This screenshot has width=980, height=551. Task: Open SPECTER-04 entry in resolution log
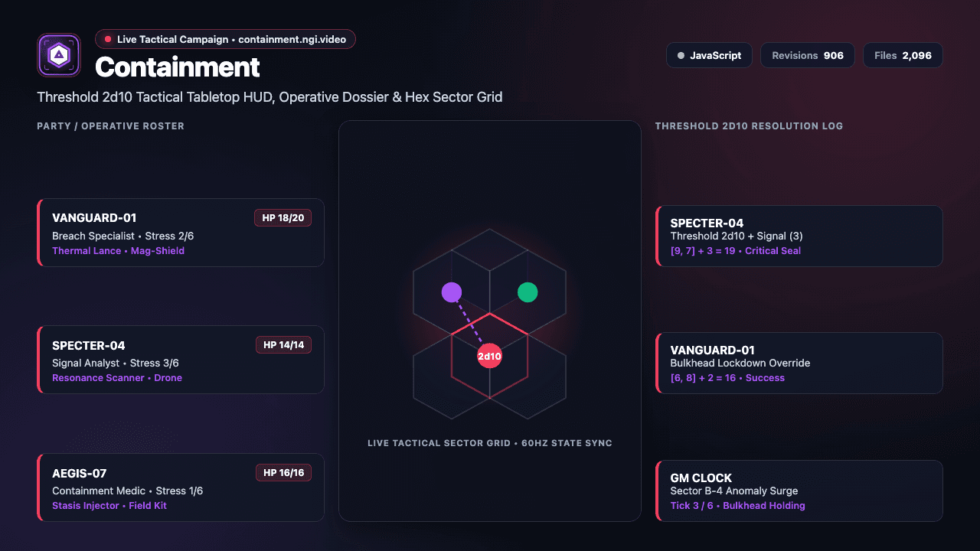pyautogui.click(x=799, y=236)
